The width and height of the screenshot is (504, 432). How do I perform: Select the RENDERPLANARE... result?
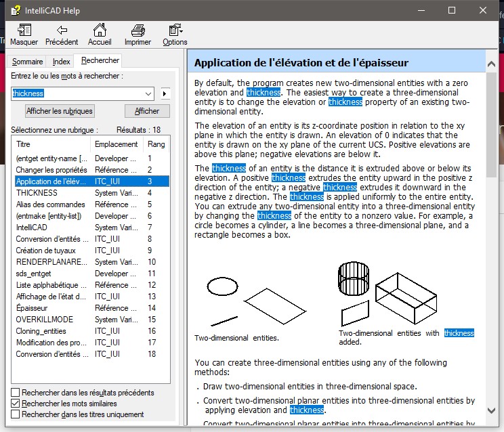click(92, 262)
